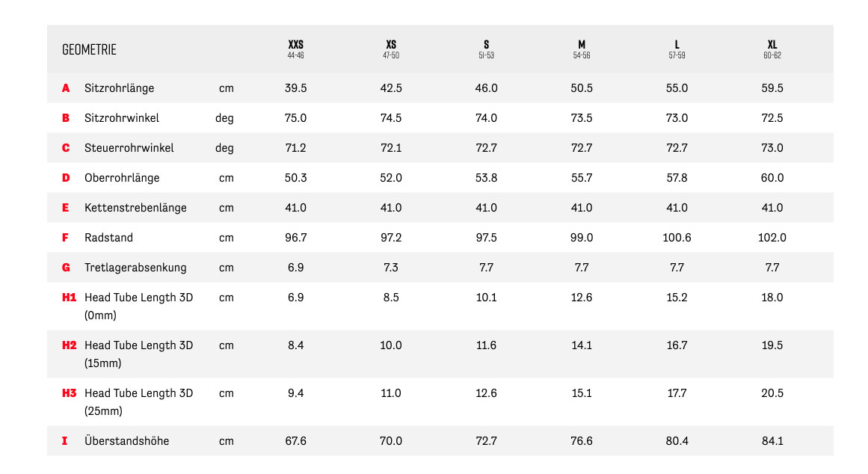This screenshot has width=868, height=474.
Task: Click the red I marker for Überstandshöhe
Action: (65, 441)
